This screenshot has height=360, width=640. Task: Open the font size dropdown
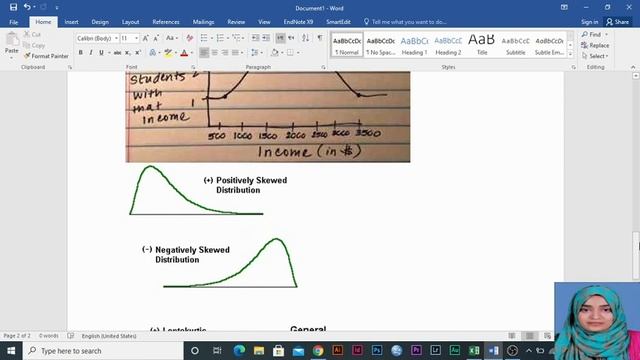(x=136, y=38)
